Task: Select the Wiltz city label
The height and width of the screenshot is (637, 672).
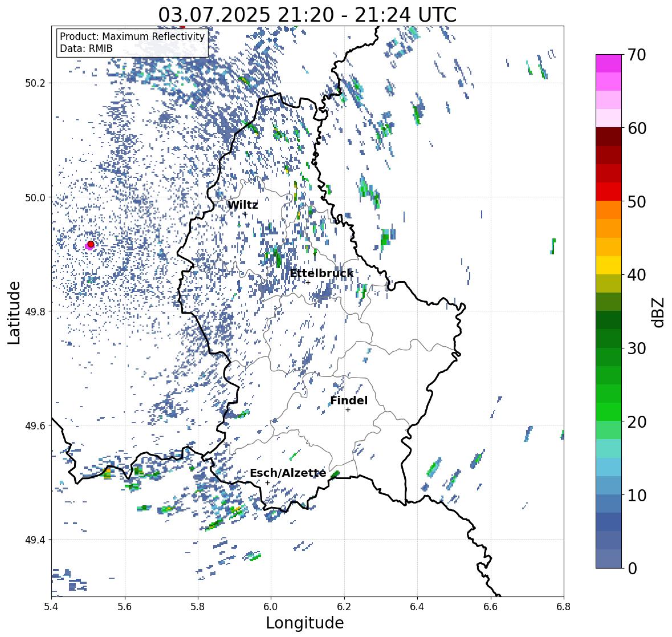Action: point(243,205)
